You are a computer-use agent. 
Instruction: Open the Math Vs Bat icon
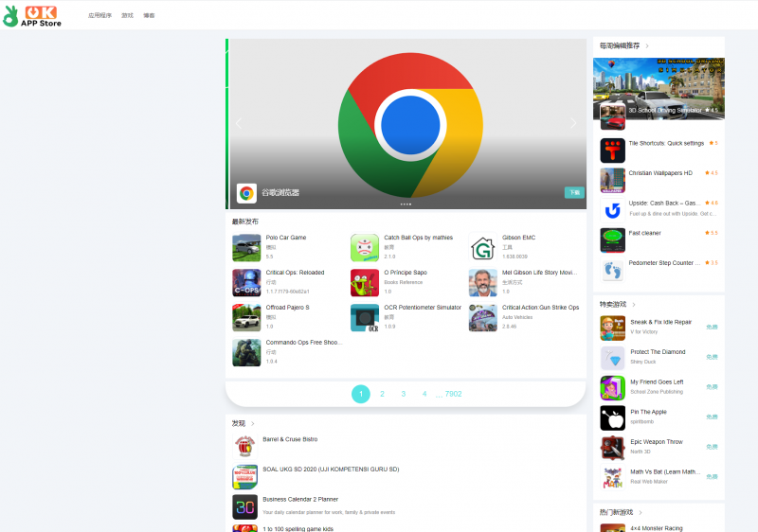point(612,478)
